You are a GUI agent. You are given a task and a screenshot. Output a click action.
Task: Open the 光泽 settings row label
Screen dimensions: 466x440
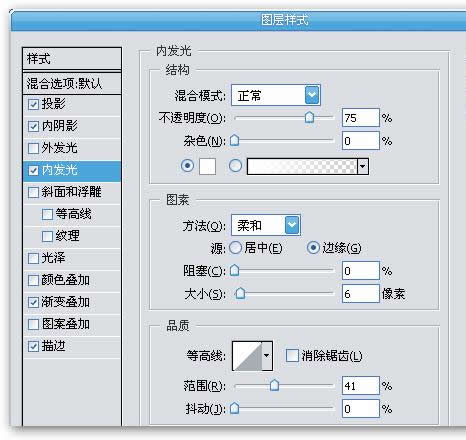[53, 258]
